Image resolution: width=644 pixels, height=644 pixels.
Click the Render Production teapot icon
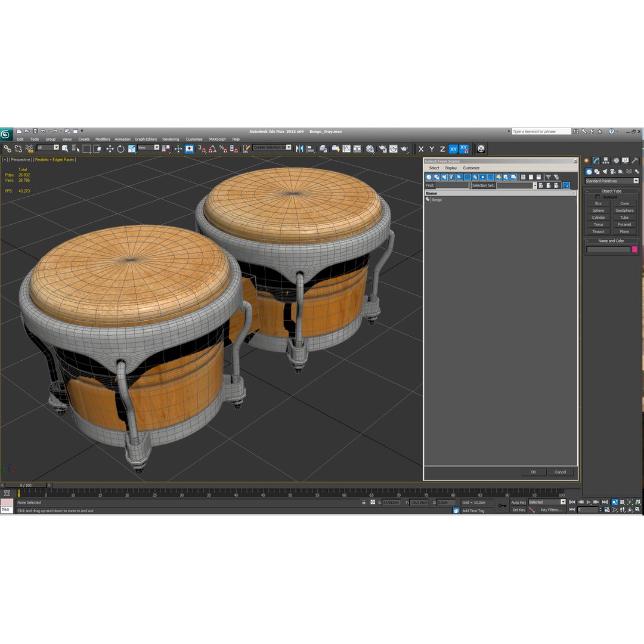click(404, 148)
